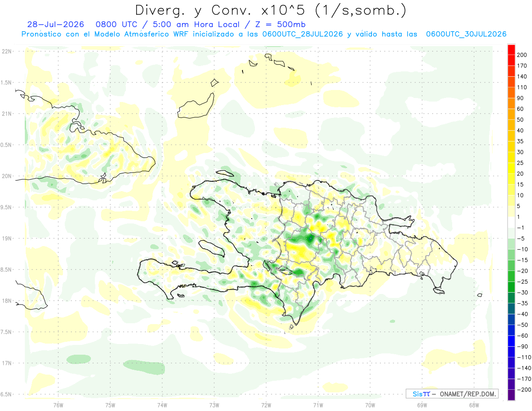Click the longitude label '73W'

[x=214, y=405]
